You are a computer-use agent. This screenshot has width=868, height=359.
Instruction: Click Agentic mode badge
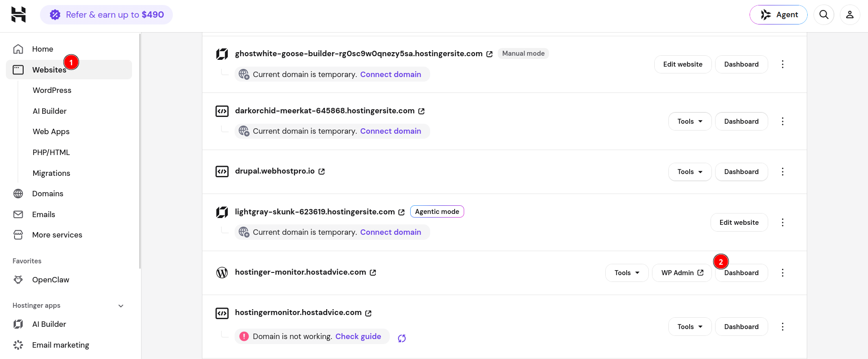437,212
